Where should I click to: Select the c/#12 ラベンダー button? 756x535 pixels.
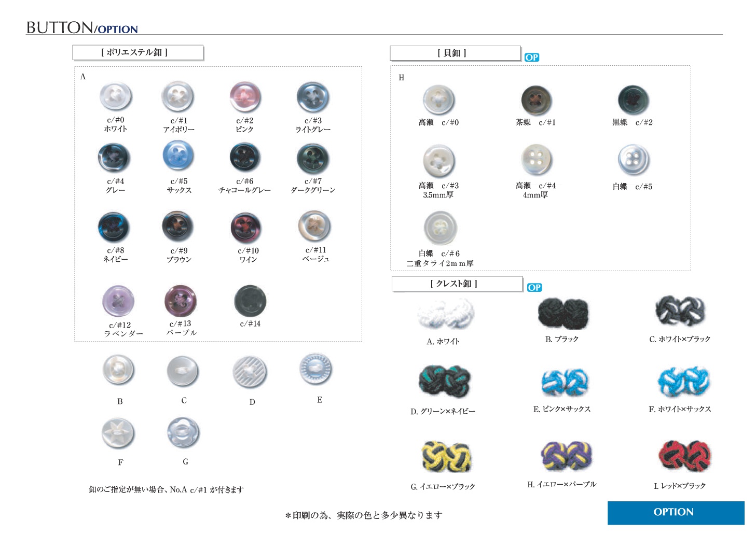[118, 301]
